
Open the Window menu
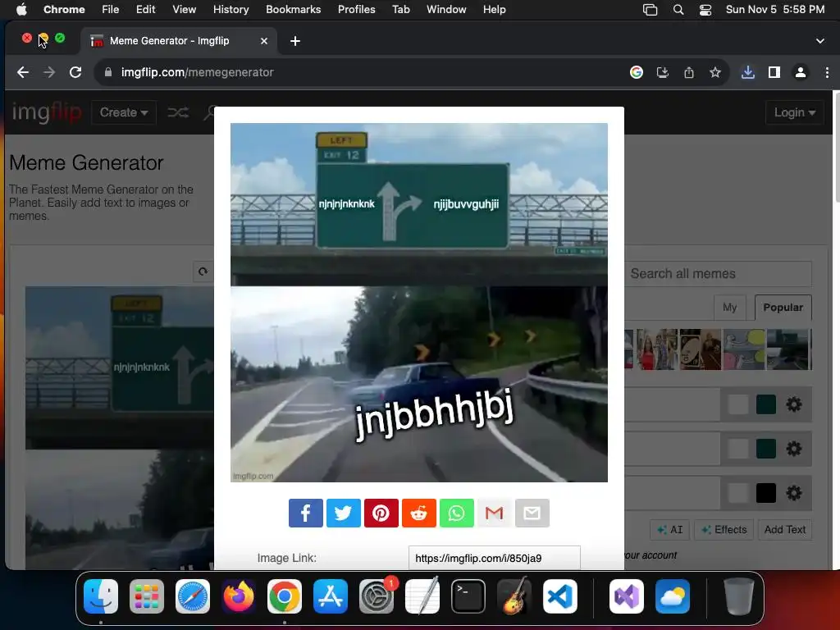pyautogui.click(x=446, y=9)
